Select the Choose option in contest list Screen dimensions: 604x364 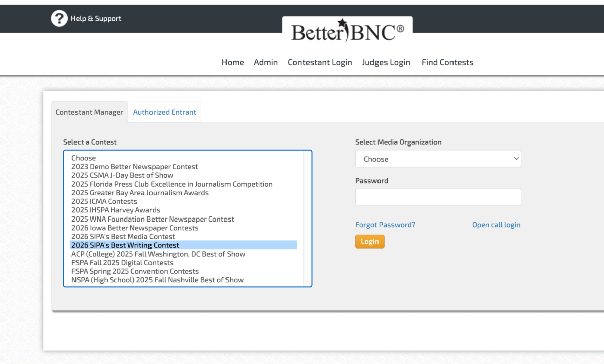(x=184, y=158)
